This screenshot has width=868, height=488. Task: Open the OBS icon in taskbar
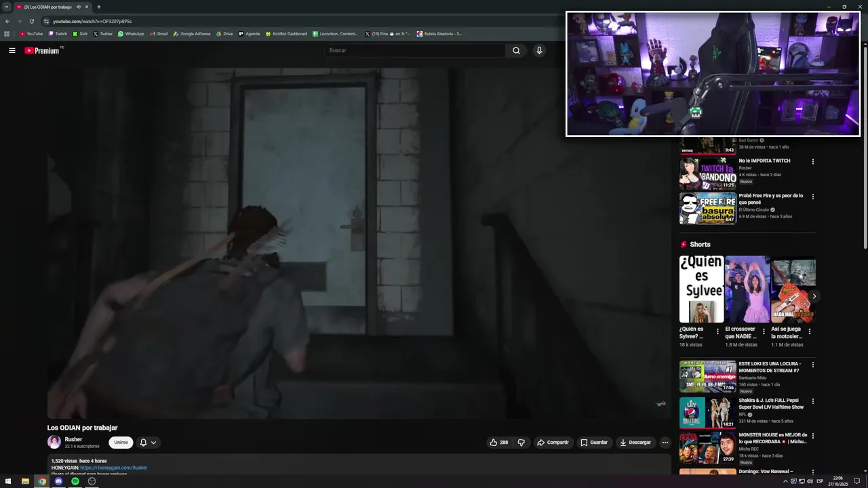(92, 481)
